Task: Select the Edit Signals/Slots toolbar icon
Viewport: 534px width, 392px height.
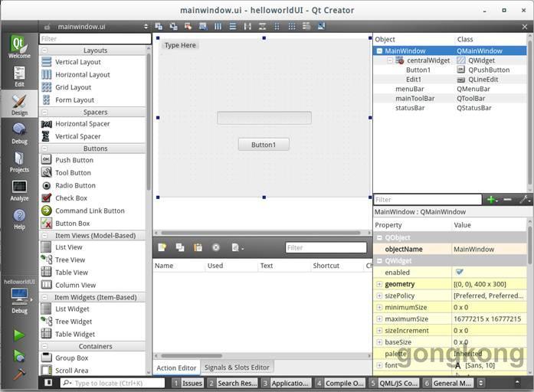Action: tap(173, 26)
